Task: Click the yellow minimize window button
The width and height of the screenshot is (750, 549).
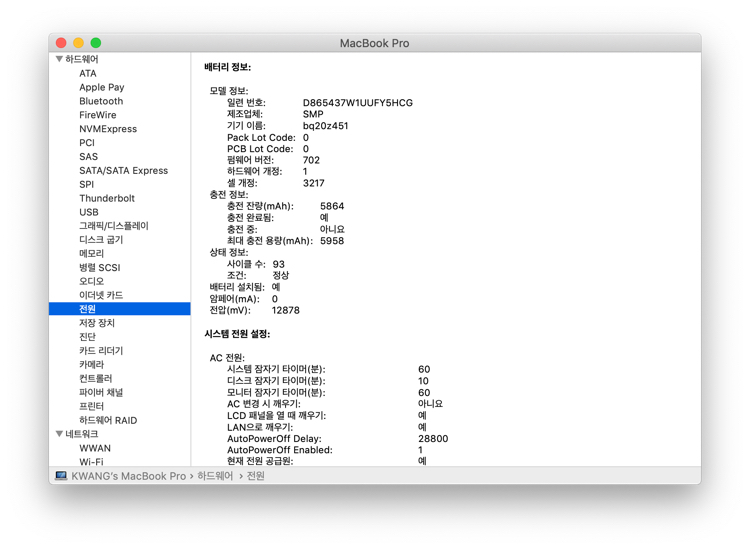Action: pos(78,43)
